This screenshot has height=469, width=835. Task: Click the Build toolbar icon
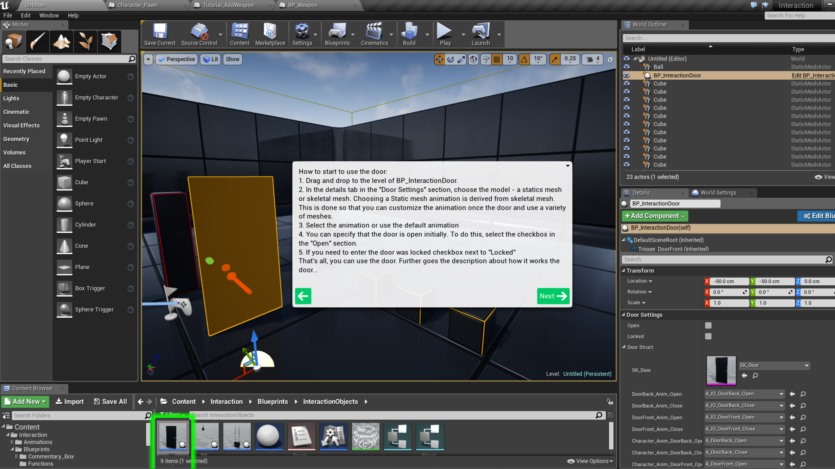click(409, 34)
